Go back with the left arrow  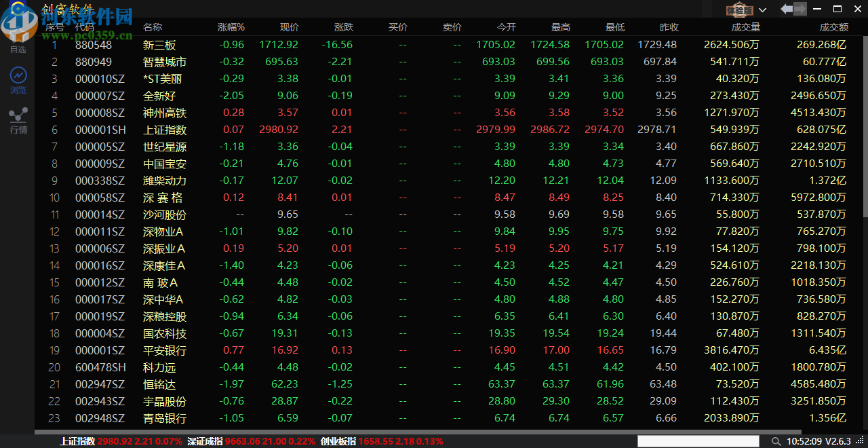[787, 10]
